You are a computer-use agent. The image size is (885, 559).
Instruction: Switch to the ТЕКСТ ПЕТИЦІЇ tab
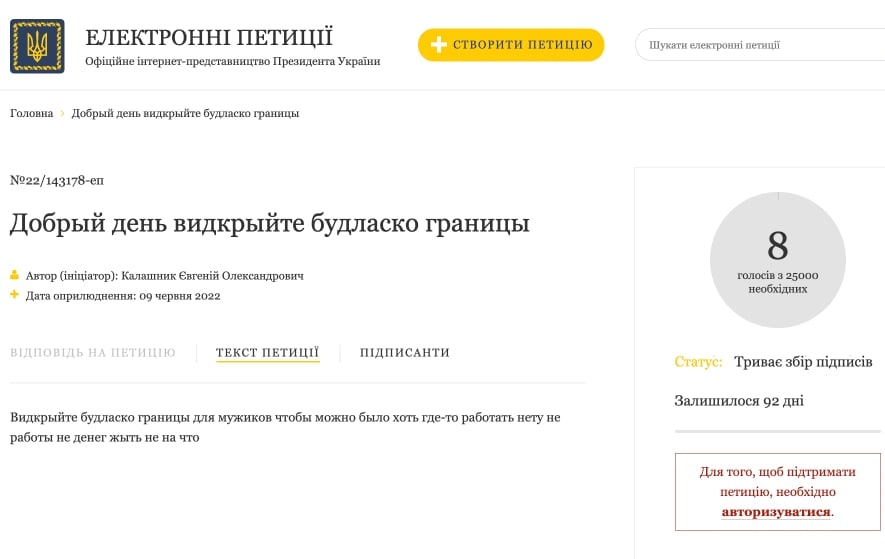(267, 353)
